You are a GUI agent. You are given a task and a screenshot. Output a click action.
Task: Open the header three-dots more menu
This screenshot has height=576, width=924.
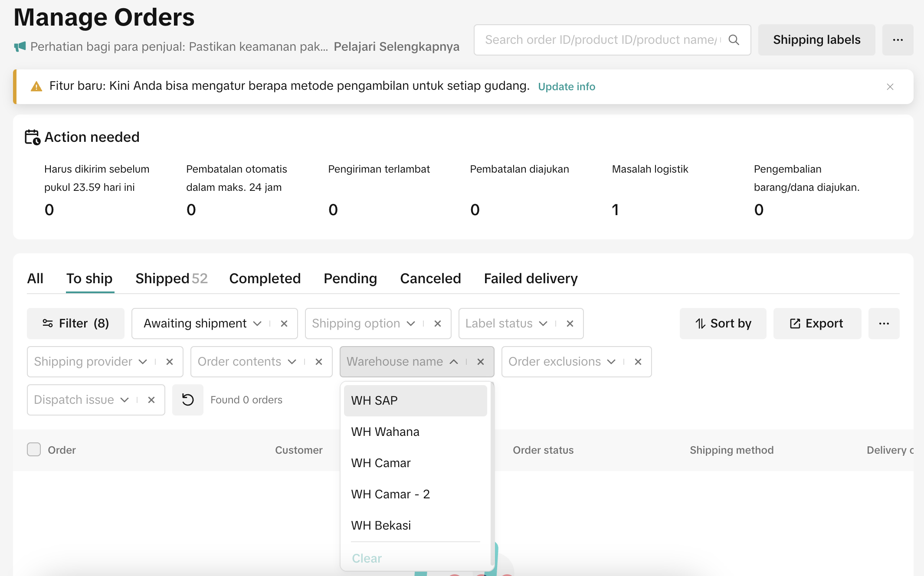[898, 40]
